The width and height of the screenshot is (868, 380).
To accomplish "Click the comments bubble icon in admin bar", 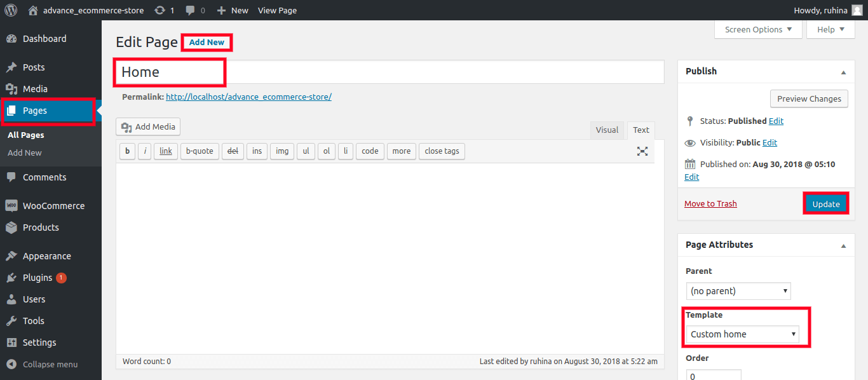I will click(x=191, y=10).
